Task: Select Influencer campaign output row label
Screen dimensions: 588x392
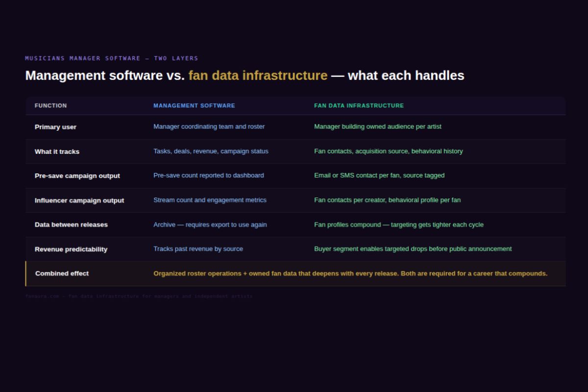Action: (79, 200)
